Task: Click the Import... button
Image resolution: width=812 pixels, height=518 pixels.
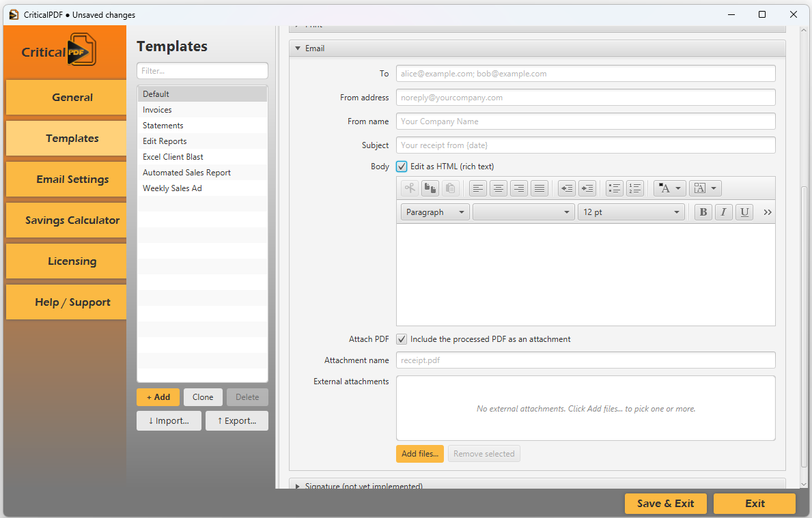Action: 169,420
